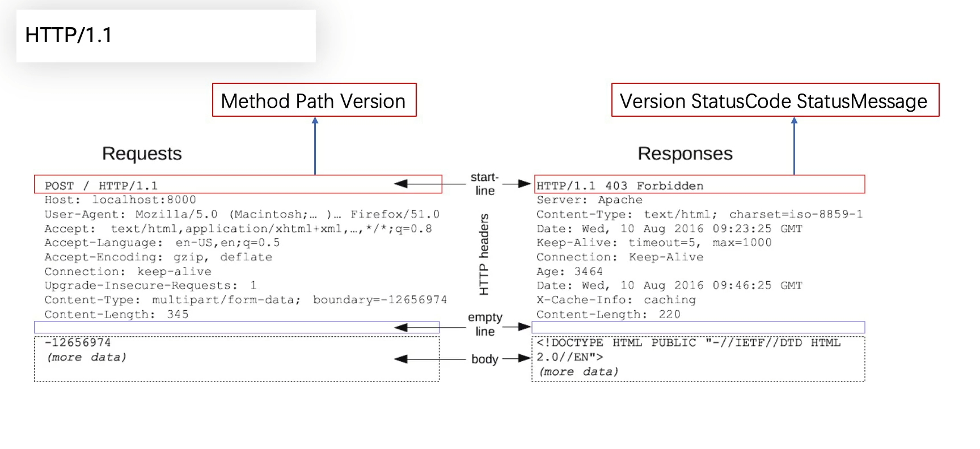Click the body label between the arrows
The width and height of the screenshot is (980, 449).
tap(484, 359)
